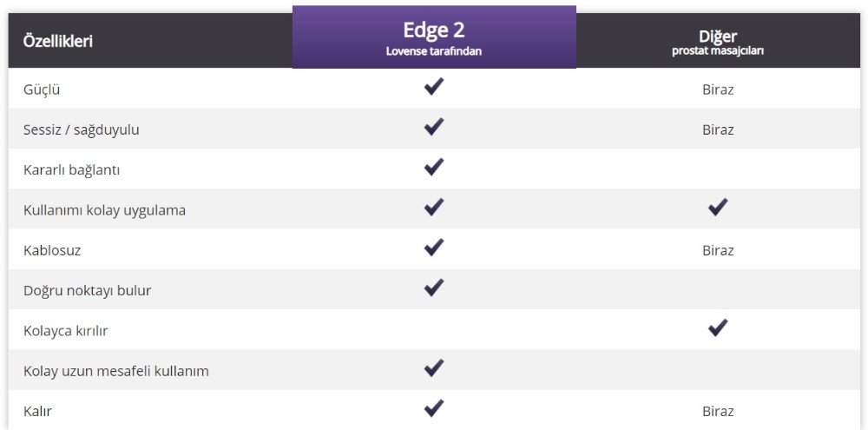This screenshot has height=430, width=868.
Task: Click the Lovense tarafından subtitle text
Action: [434, 51]
